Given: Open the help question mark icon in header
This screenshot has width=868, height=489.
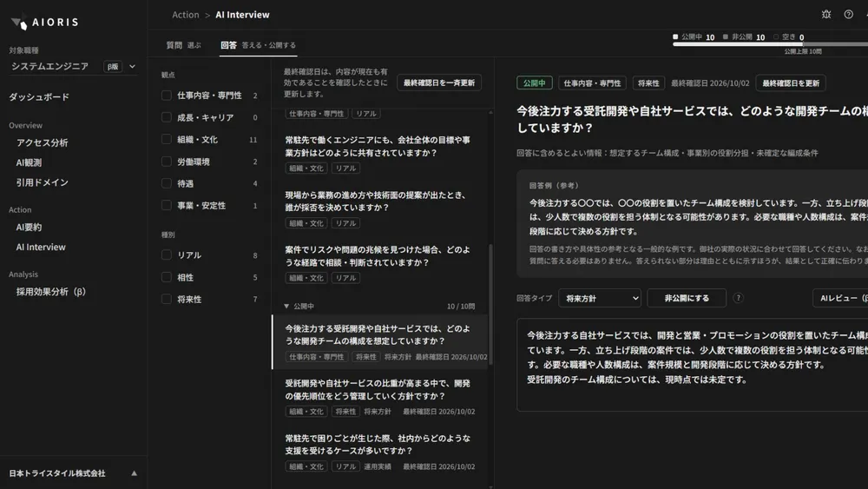Looking at the screenshot, I should pyautogui.click(x=848, y=15).
